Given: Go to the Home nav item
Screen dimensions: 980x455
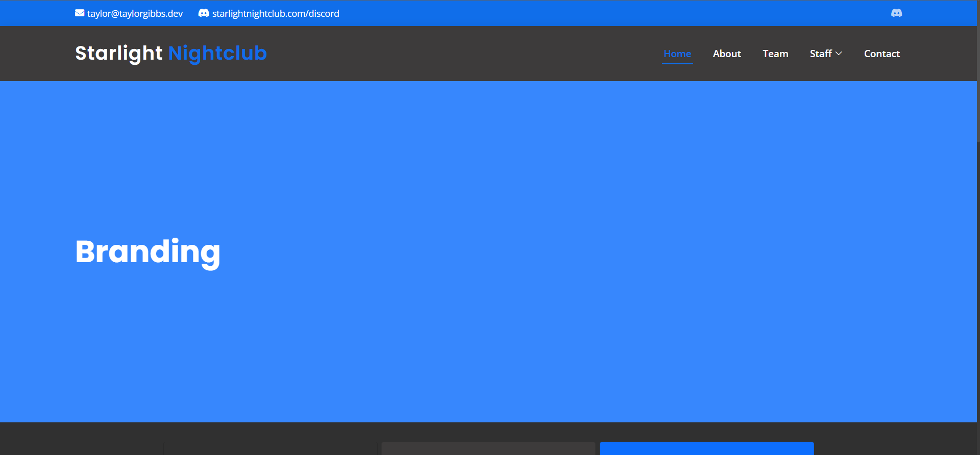Looking at the screenshot, I should [x=677, y=54].
